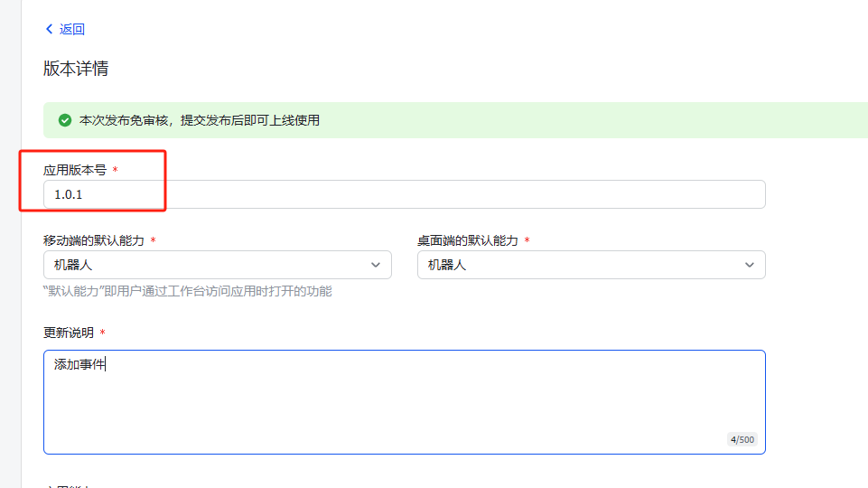
Task: Click the chevron arrow in 桌面端 dropdown
Action: point(749,265)
